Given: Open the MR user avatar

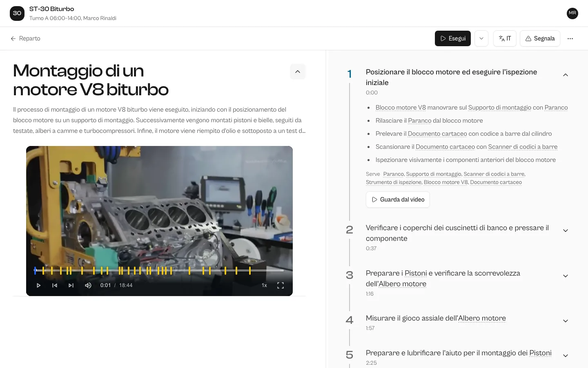Looking at the screenshot, I should tap(572, 13).
